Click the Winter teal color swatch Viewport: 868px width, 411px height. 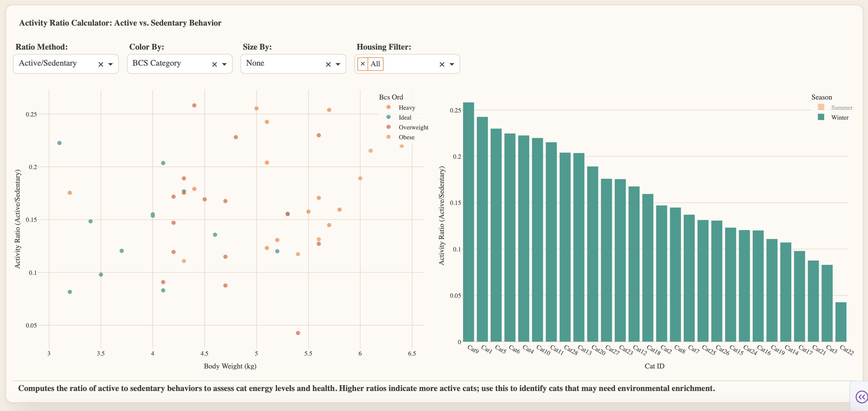pos(821,117)
